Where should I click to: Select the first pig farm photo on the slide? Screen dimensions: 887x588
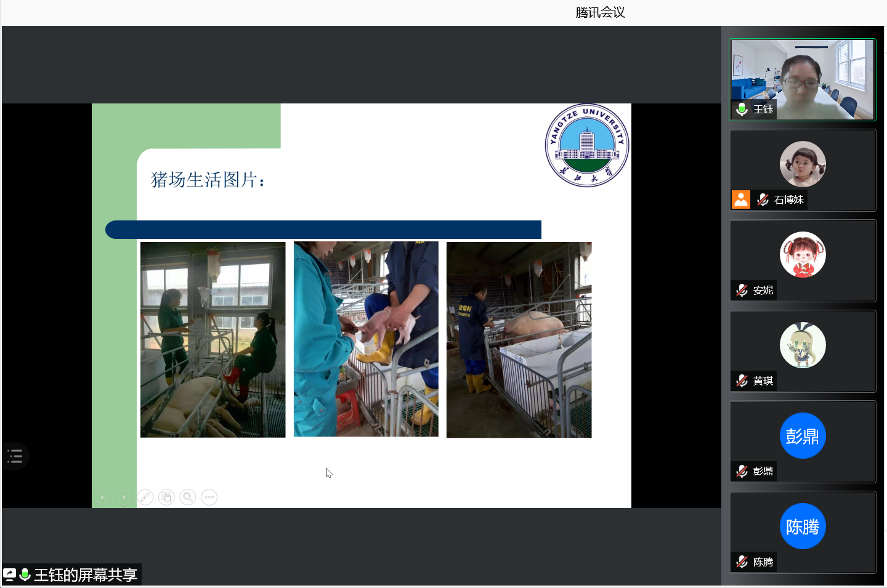click(x=213, y=339)
